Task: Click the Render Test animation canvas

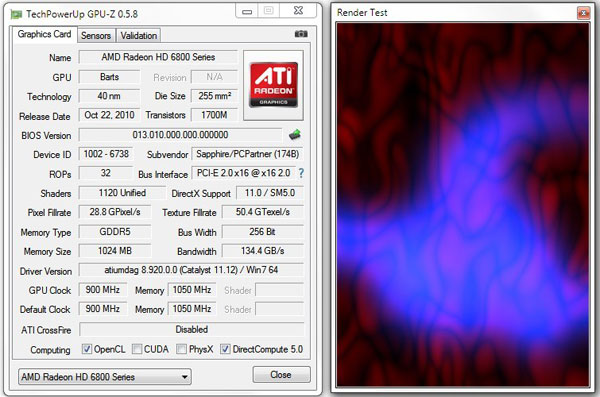Action: (463, 205)
